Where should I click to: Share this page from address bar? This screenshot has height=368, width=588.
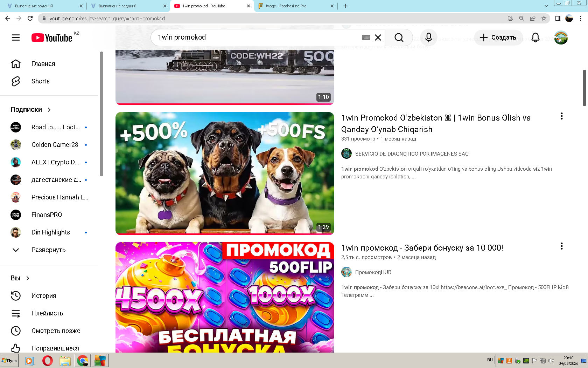point(533,18)
